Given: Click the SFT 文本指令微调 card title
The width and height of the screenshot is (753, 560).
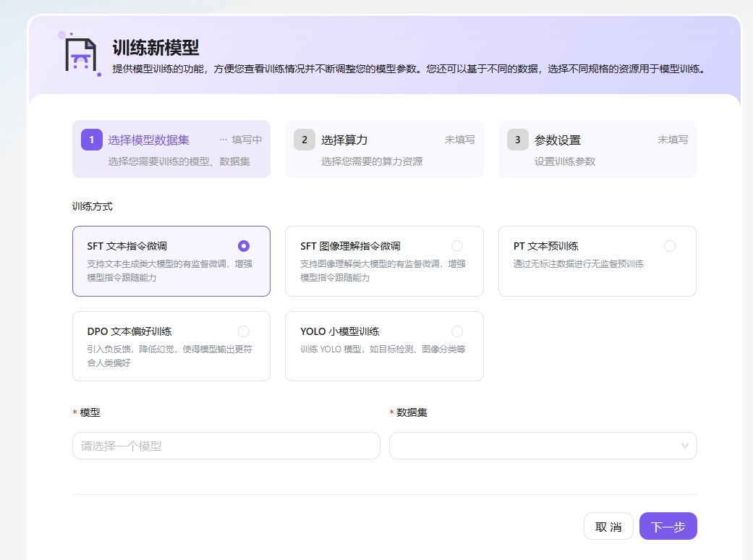Looking at the screenshot, I should (x=127, y=246).
